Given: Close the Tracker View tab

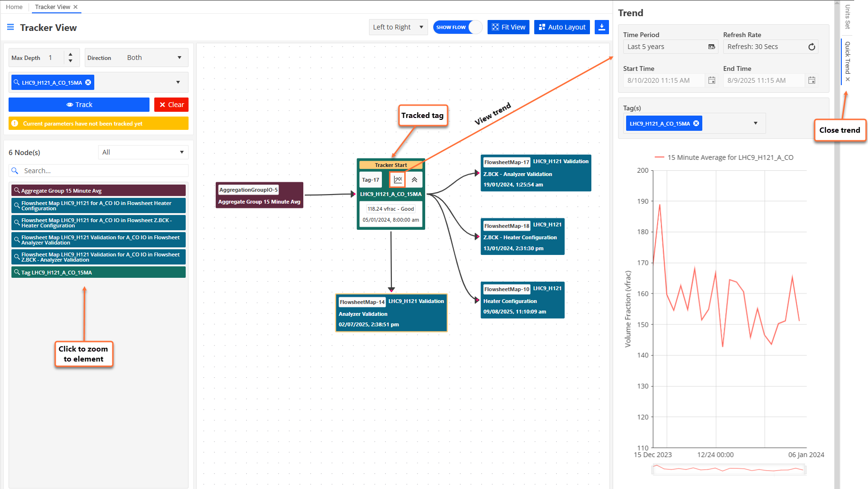Looking at the screenshot, I should (75, 7).
